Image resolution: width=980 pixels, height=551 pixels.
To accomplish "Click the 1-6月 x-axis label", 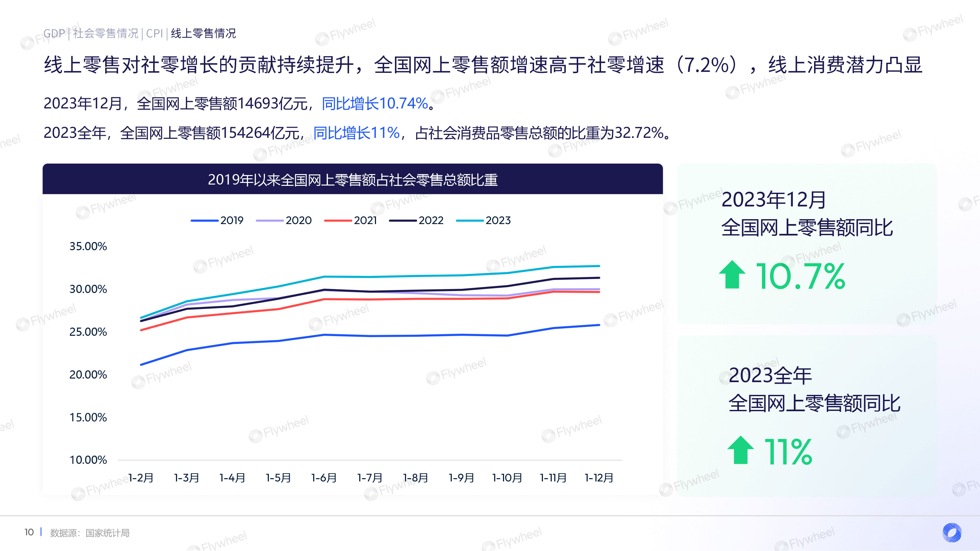I will tap(324, 478).
